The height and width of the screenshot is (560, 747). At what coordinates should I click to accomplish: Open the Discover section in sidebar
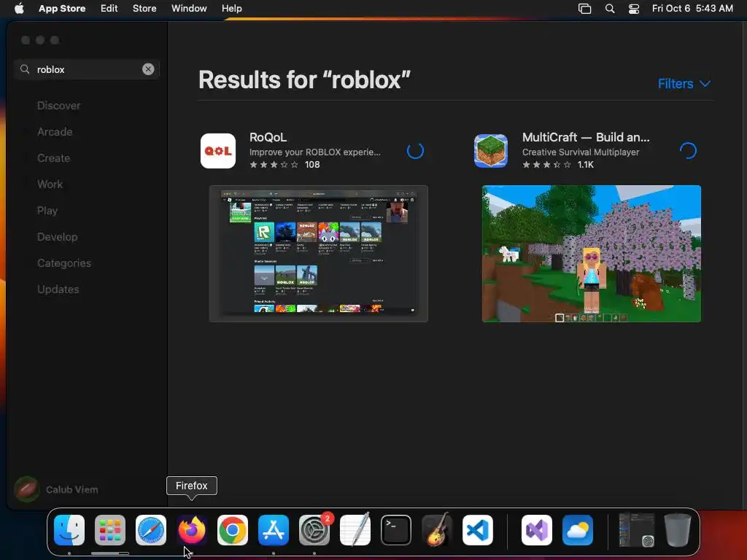(58, 106)
